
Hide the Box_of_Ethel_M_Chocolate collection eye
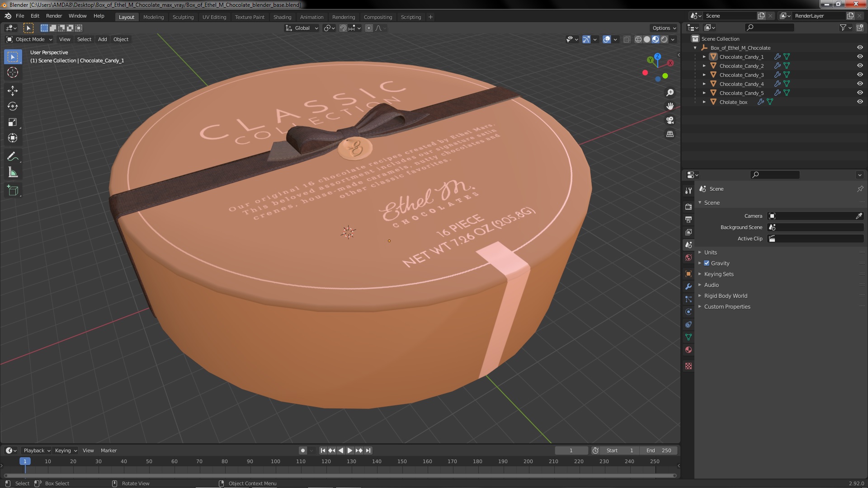pos(860,47)
